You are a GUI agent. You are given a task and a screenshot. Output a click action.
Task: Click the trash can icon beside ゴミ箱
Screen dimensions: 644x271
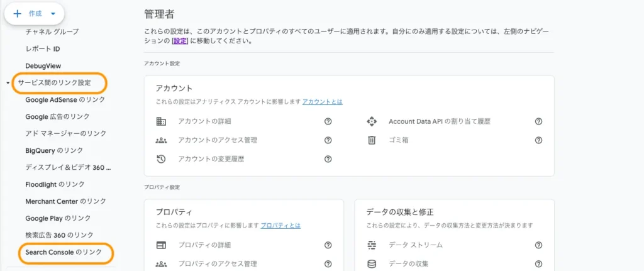coord(372,140)
